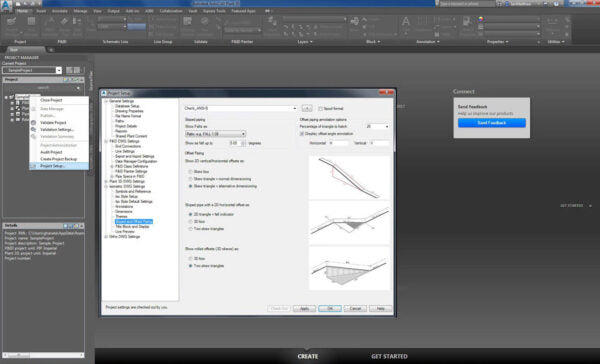Image resolution: width=600 pixels, height=364 pixels.
Task: Toggle the Spool format checkbox
Action: 321,109
